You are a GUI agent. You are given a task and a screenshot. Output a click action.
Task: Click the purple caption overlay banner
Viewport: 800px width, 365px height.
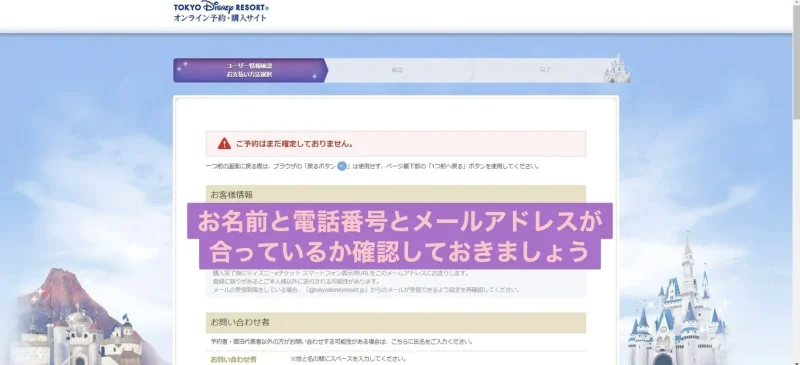coord(399,236)
